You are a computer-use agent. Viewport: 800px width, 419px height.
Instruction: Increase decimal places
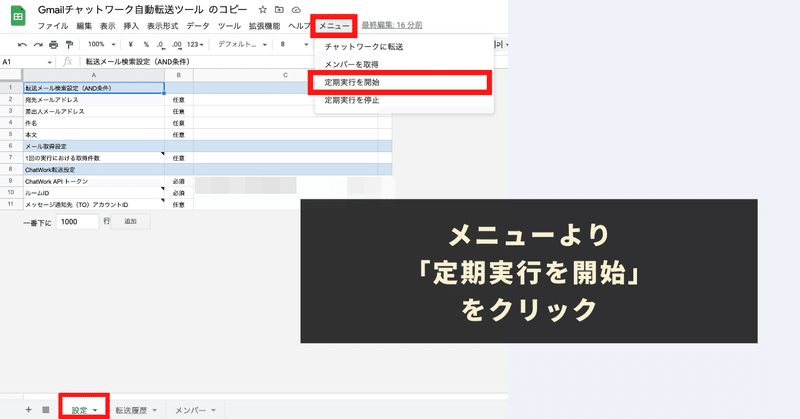click(x=177, y=45)
